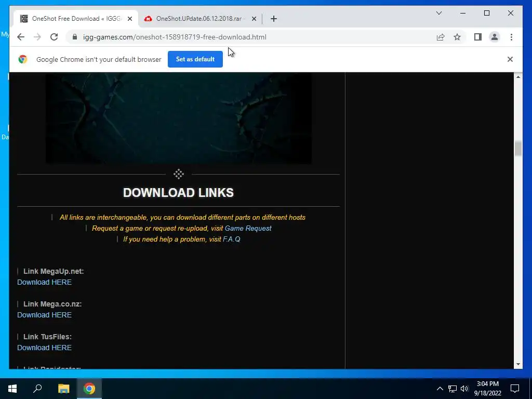The image size is (532, 399).
Task: Maximize the Chrome window
Action: click(486, 13)
